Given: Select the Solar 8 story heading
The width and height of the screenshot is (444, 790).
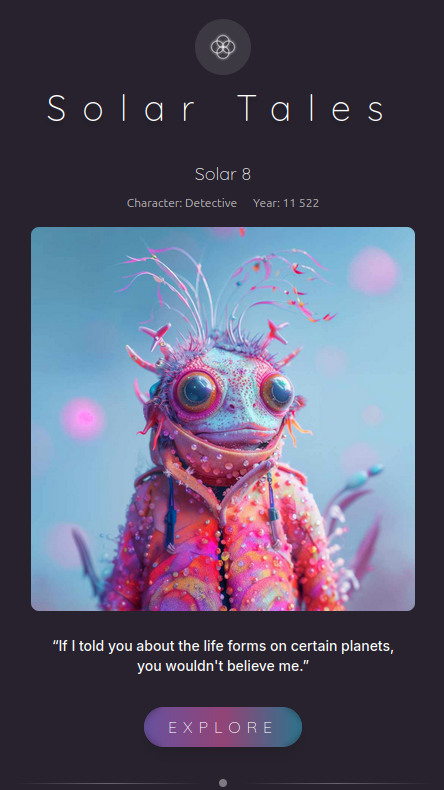Looking at the screenshot, I should 223,174.
